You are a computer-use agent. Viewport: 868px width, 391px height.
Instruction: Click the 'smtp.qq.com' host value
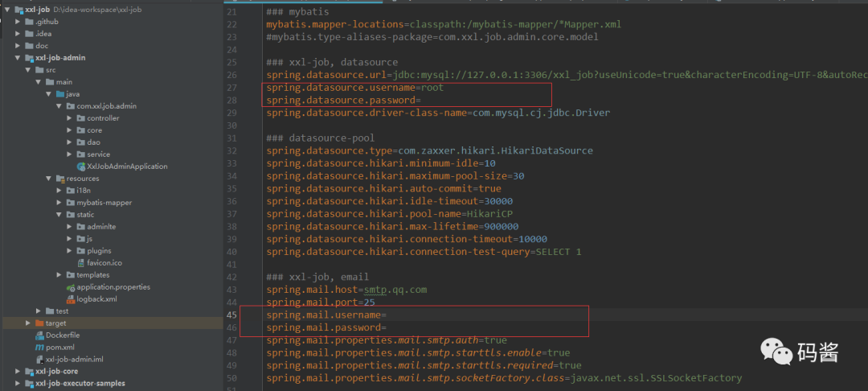click(395, 290)
